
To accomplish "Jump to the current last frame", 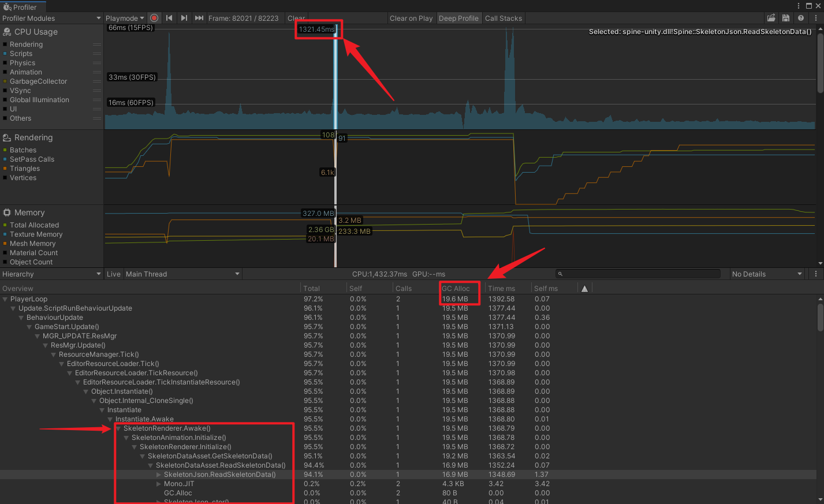I will click(199, 18).
